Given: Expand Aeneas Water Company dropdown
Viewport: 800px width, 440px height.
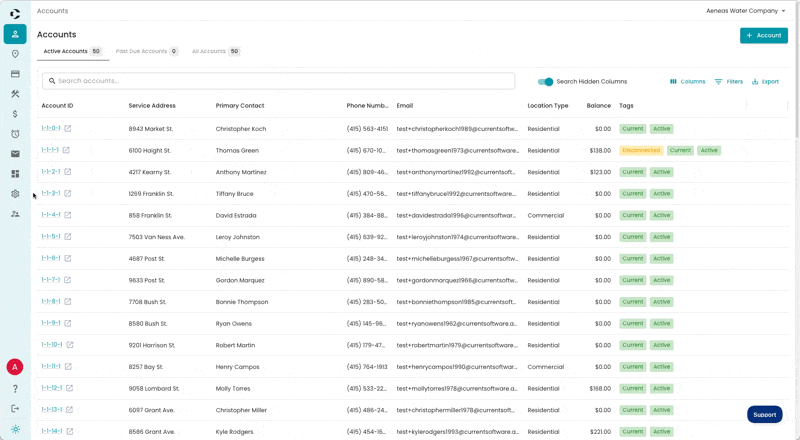Looking at the screenshot, I should (x=746, y=11).
